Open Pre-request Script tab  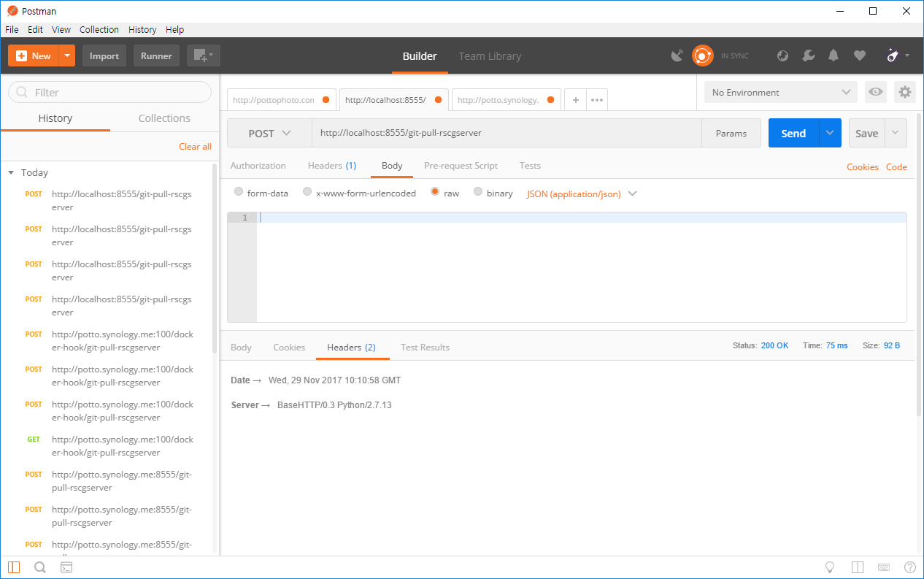click(x=461, y=166)
